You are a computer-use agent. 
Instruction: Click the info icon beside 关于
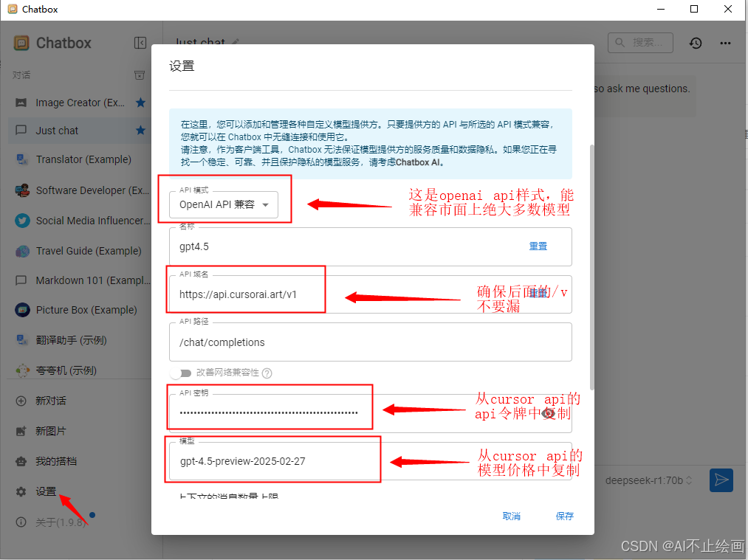coord(21,522)
